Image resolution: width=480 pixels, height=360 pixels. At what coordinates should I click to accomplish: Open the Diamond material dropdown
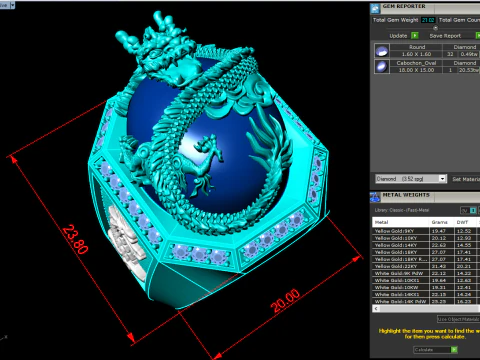[411, 179]
